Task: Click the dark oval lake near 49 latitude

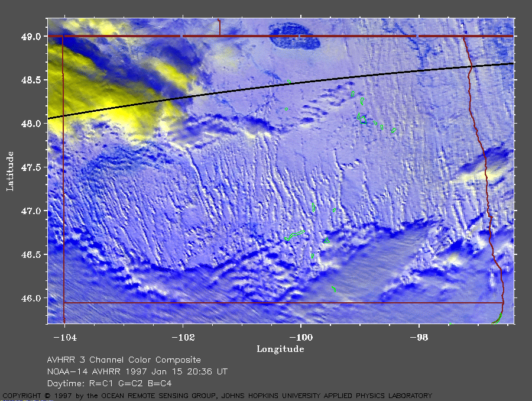Action: click(294, 36)
